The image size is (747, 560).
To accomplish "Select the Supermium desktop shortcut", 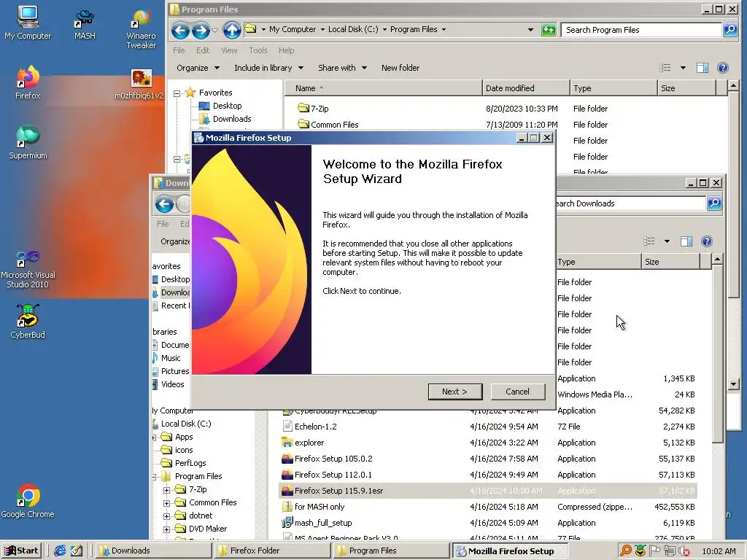I will pos(28,142).
